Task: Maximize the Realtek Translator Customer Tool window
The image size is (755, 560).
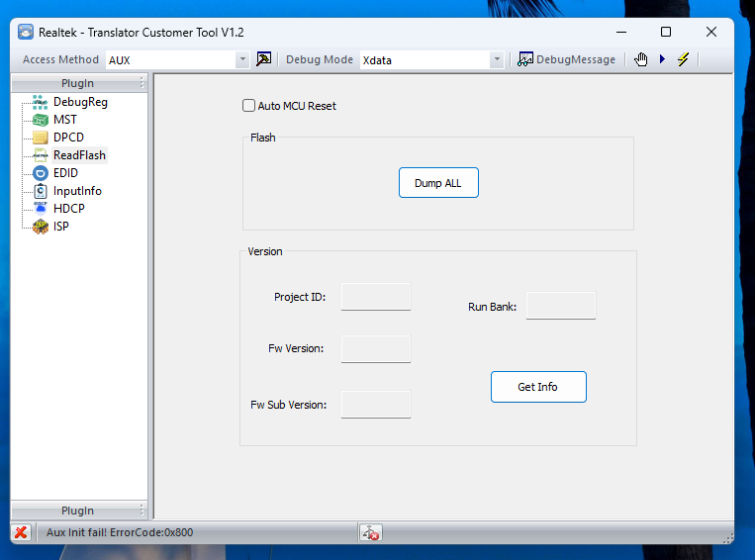Action: pos(666,33)
